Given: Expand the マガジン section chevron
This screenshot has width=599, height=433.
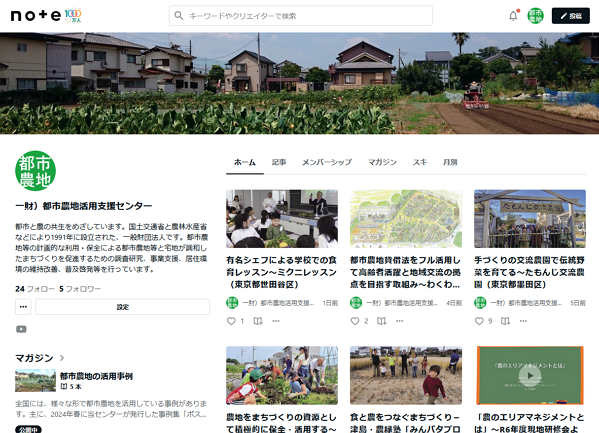Looking at the screenshot, I should (62, 358).
